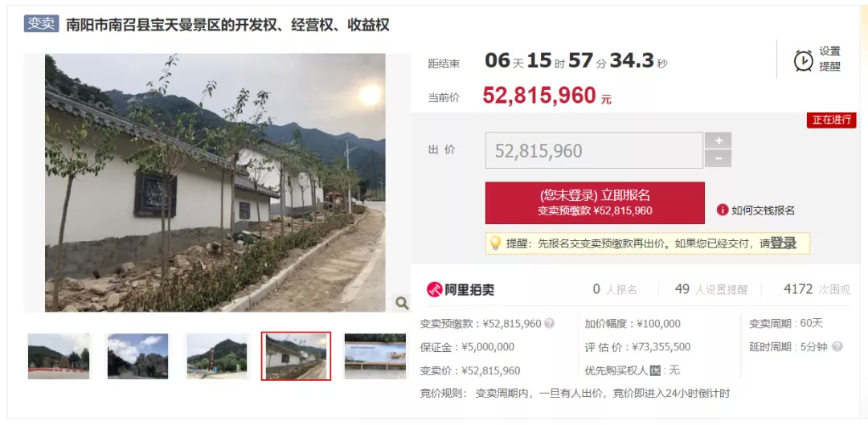Viewport: 868px width, 425px height.
Task: Click the 设置提醒 reminder text
Action: tap(829, 59)
